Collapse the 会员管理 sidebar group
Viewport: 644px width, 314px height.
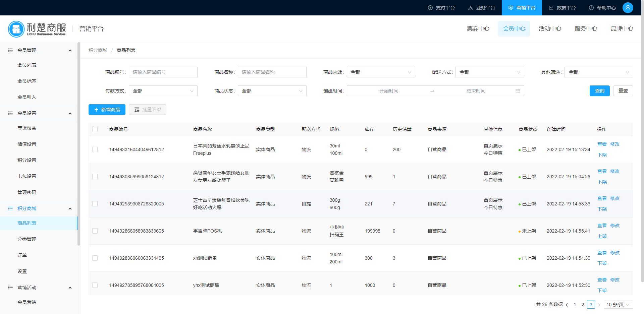[70, 51]
